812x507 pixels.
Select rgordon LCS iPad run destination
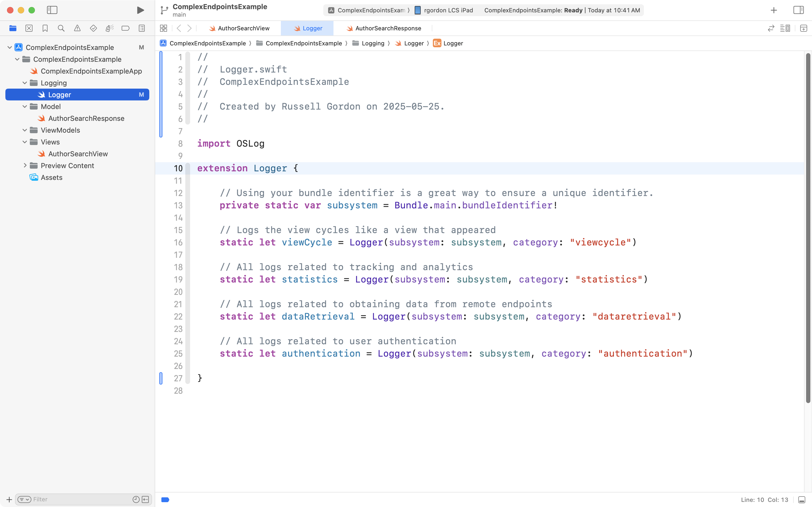pos(448,10)
